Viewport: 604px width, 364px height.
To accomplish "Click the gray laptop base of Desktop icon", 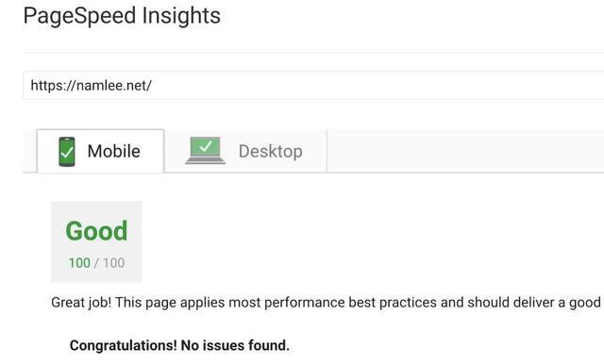I will pos(205,160).
